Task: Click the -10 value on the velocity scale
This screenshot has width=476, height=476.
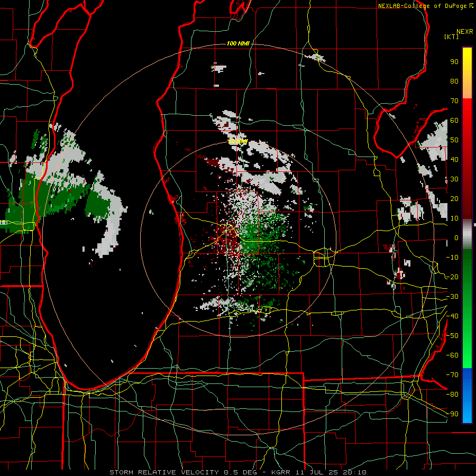Action: (x=452, y=258)
